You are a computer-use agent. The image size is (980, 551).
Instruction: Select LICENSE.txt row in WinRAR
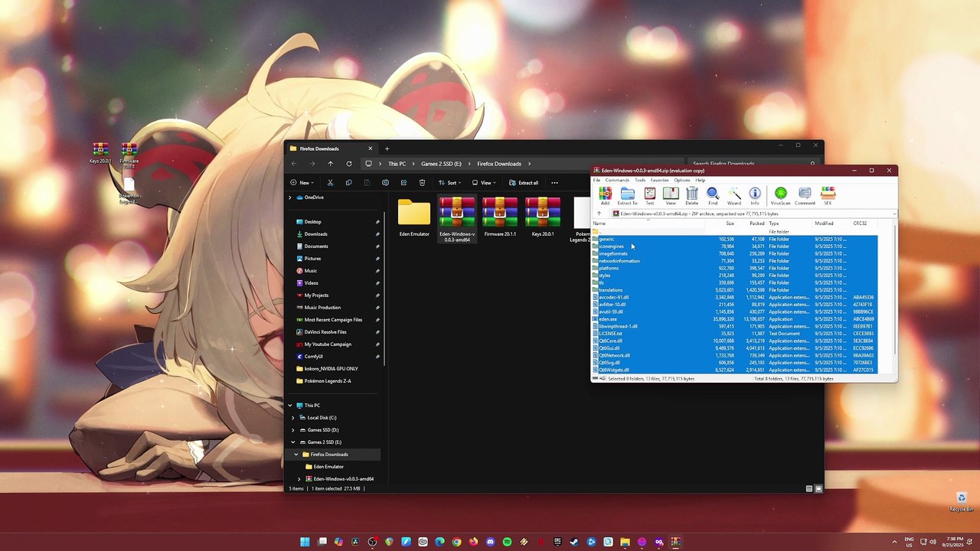click(x=734, y=334)
